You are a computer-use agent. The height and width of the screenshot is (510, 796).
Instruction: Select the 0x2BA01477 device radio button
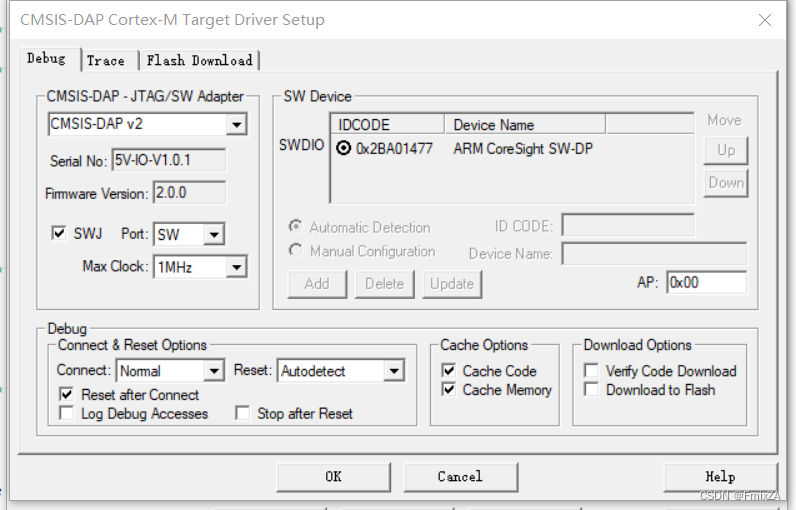[344, 148]
